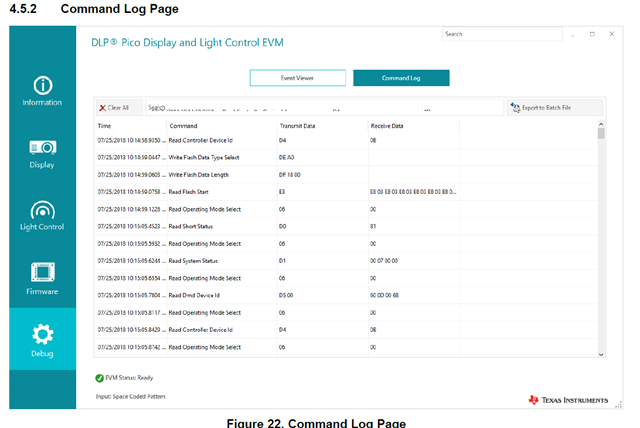Screen dimensions: 640x428
Task: Select the Debug gear icon
Action: pos(42,335)
